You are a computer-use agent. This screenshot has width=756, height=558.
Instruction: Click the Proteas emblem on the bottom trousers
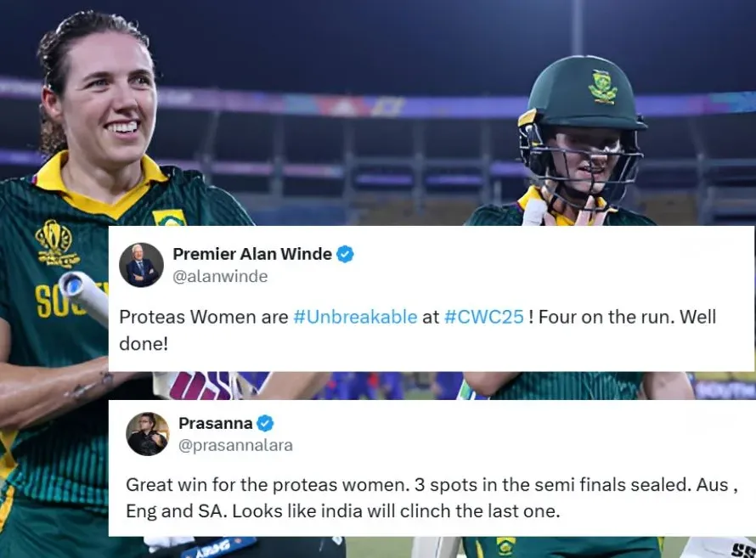pos(505,546)
